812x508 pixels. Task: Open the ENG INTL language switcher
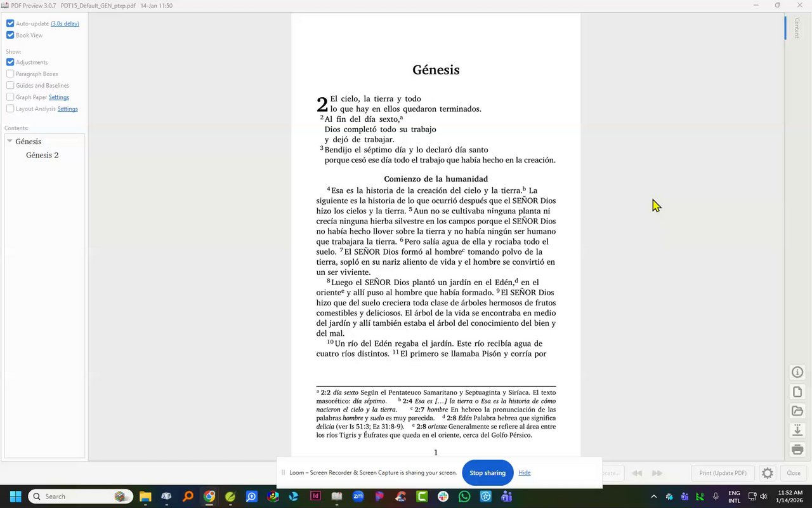click(x=734, y=497)
